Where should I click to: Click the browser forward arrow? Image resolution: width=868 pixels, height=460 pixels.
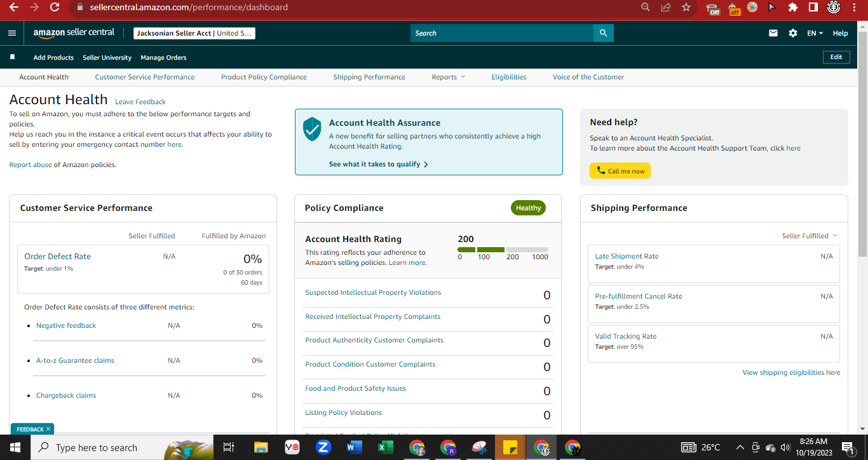34,8
